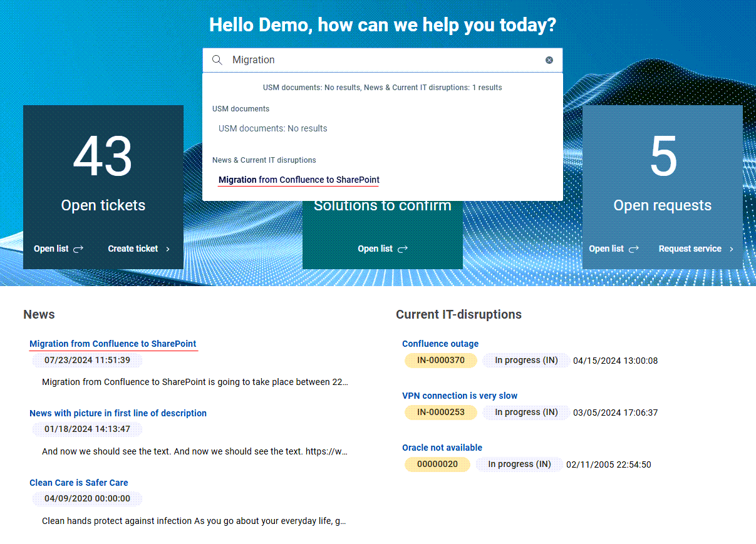Viewport: 756px width, 544px height.
Task: Open Migration from Confluence to SharePoint search result
Action: point(299,180)
